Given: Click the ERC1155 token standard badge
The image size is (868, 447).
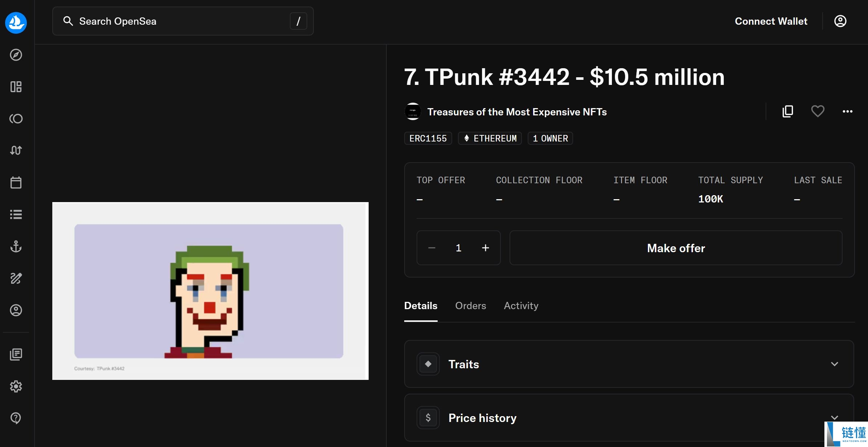Looking at the screenshot, I should pyautogui.click(x=428, y=138).
